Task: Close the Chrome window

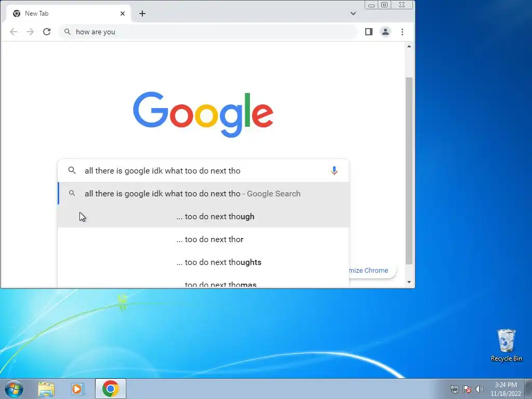Action: tap(402, 5)
